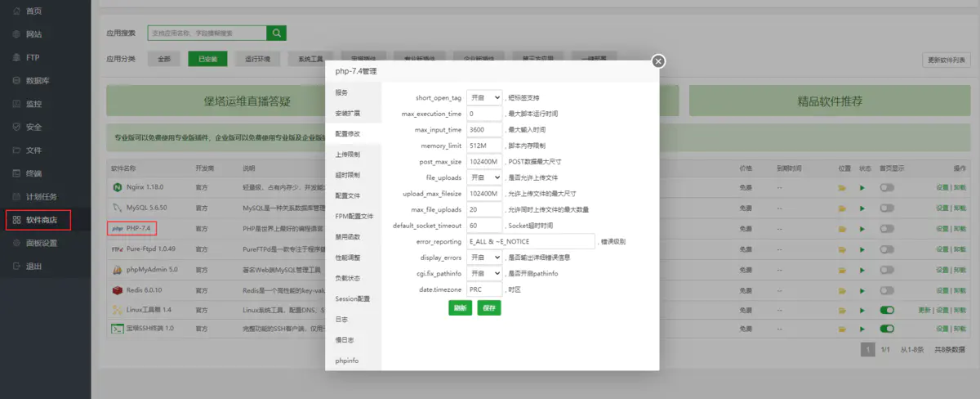980x399 pixels.
Task: Click 卸载 link in the Nginx row
Action: [x=960, y=188]
